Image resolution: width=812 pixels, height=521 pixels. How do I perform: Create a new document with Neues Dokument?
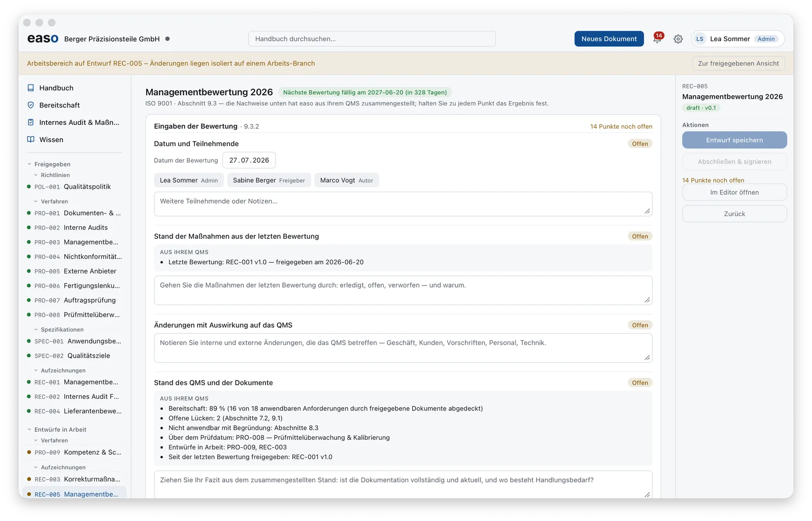tap(609, 39)
